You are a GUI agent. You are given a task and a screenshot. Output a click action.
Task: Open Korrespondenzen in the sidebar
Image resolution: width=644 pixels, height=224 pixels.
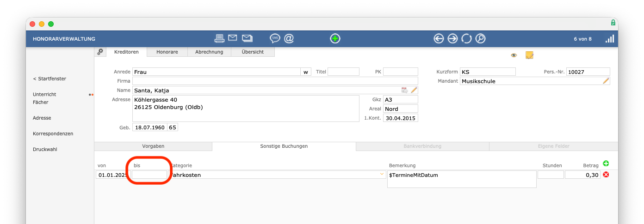click(53, 133)
